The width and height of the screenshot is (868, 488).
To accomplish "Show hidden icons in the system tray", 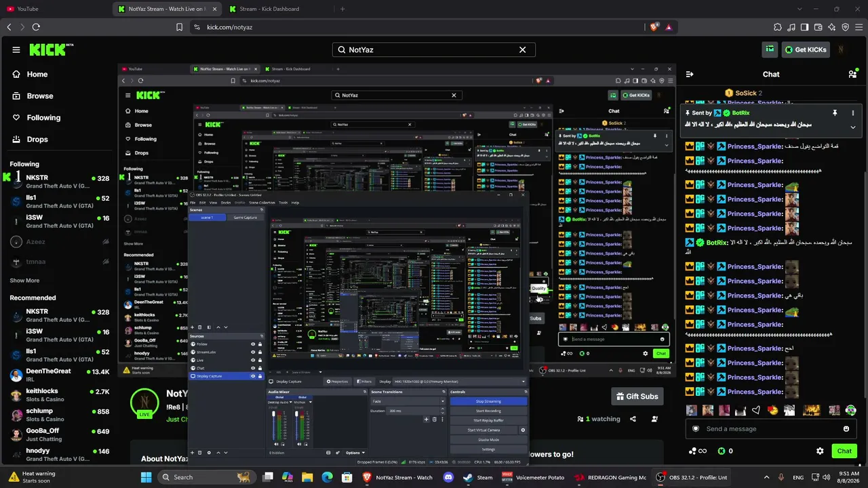I will tap(767, 477).
